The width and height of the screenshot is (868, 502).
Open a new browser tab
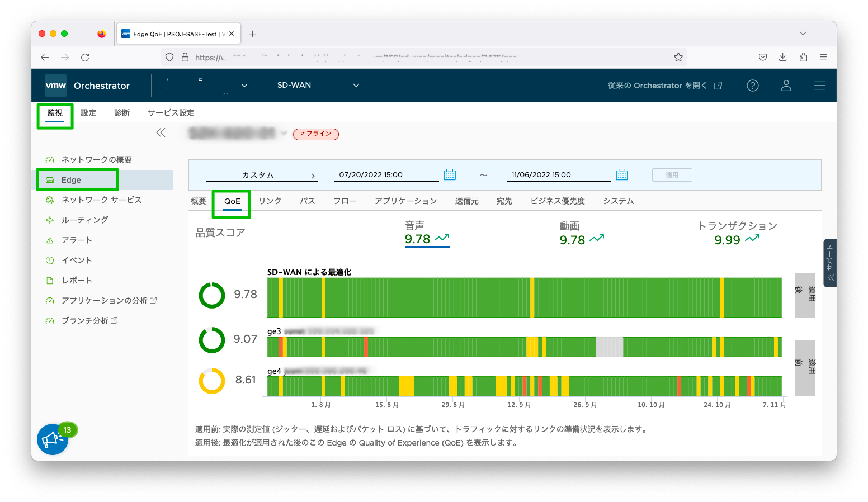[253, 34]
